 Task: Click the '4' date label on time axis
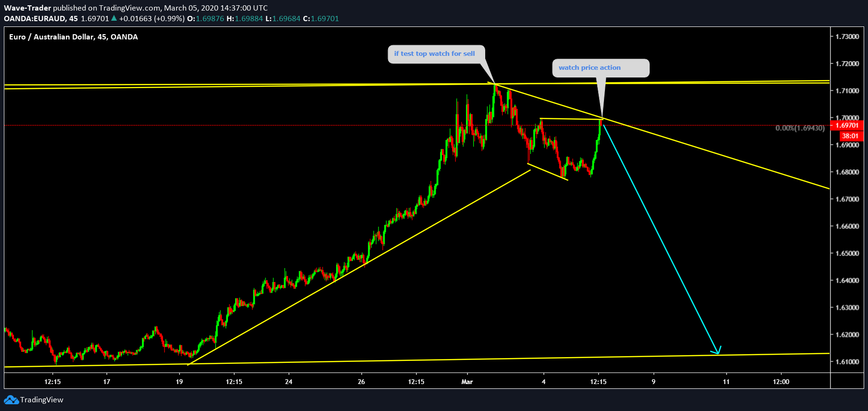coord(544,382)
